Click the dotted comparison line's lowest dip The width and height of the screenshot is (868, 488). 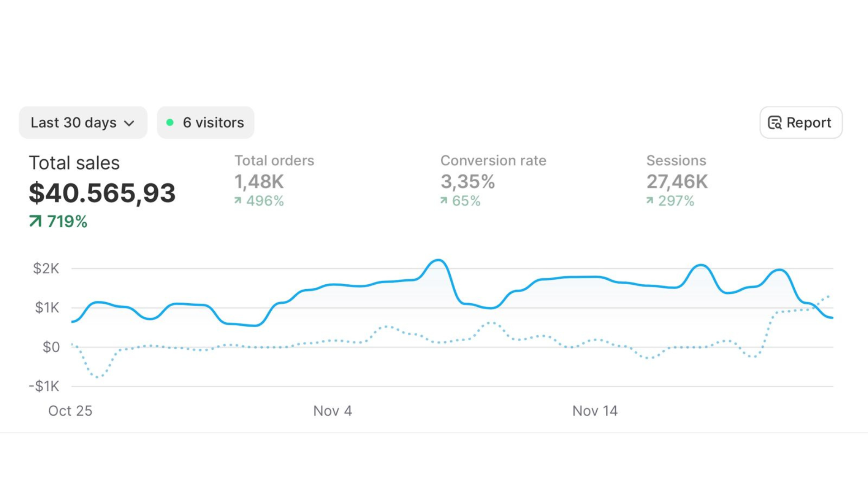tap(99, 376)
